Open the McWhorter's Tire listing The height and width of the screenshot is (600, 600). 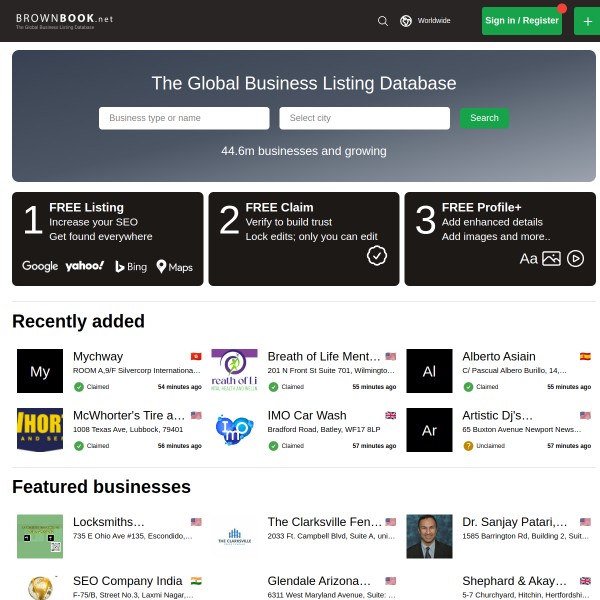coord(129,415)
